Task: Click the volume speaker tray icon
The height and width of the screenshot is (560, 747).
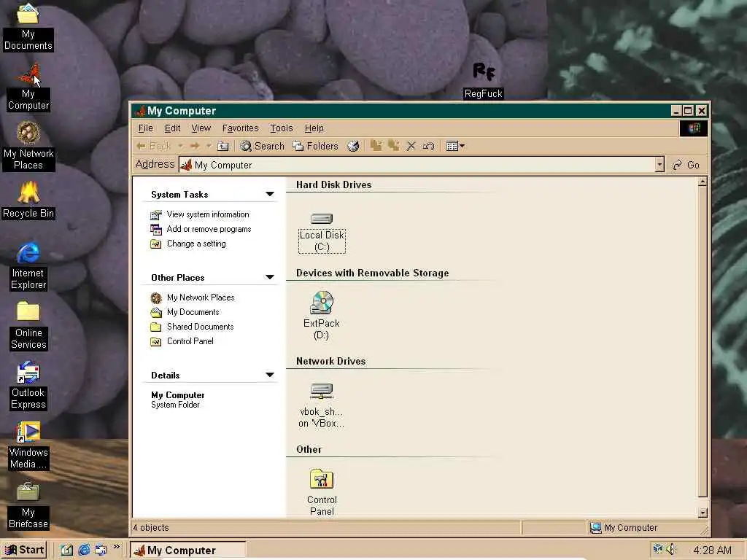Action: click(671, 550)
